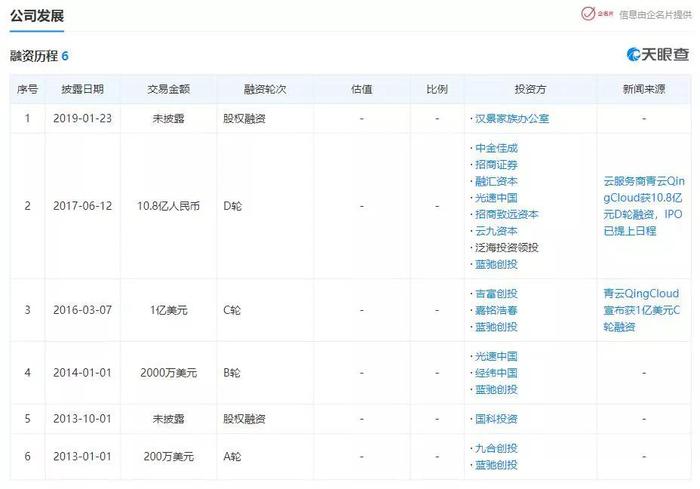Open 光速中国 in the D轮 row

(496, 198)
